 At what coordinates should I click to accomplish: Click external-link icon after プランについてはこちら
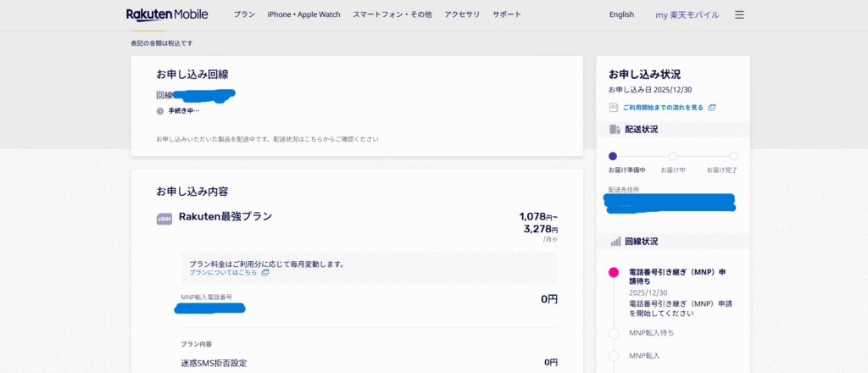point(265,273)
